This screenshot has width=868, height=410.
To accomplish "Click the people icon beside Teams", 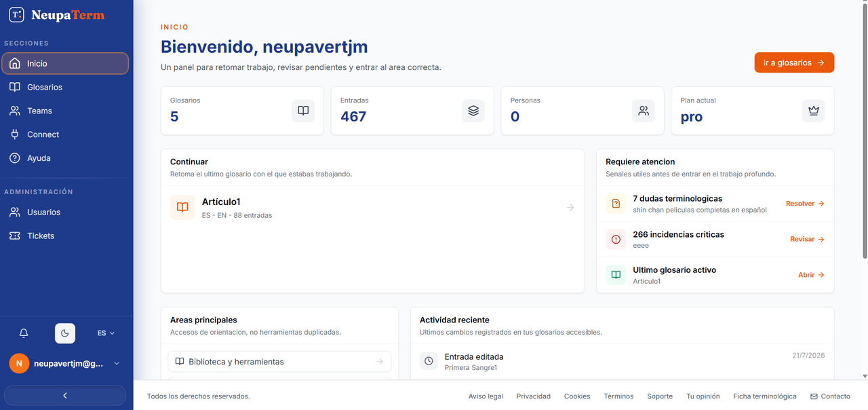I will [x=15, y=111].
